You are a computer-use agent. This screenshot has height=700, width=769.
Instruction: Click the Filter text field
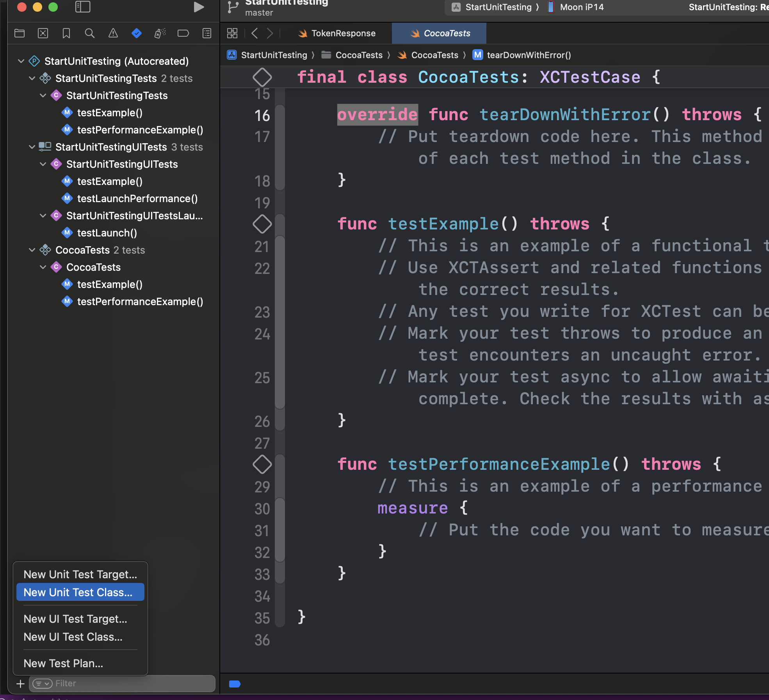click(x=123, y=684)
